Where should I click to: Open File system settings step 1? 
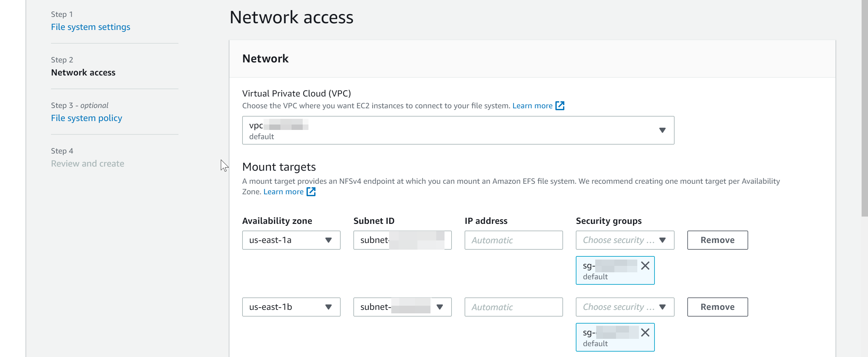pyautogui.click(x=90, y=26)
